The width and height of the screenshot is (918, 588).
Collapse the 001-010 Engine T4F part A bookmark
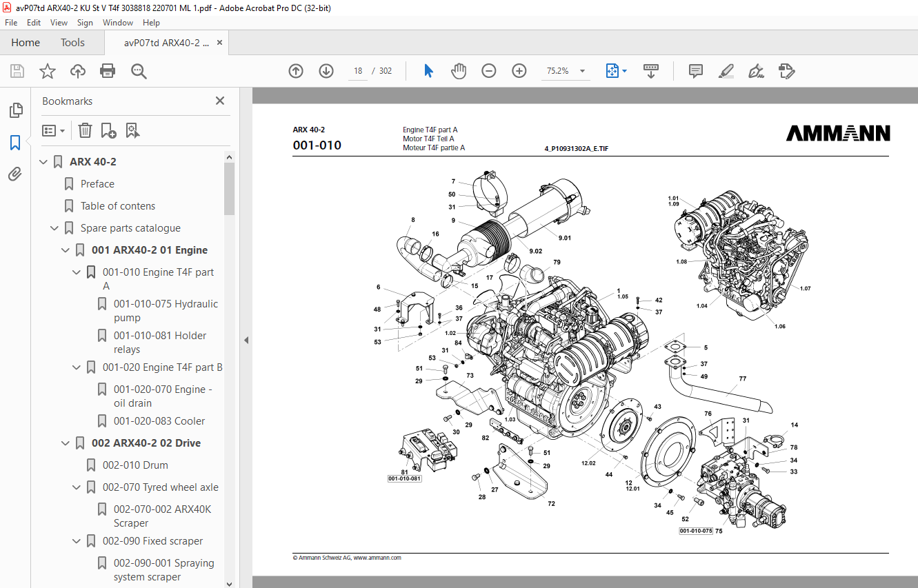(x=77, y=272)
